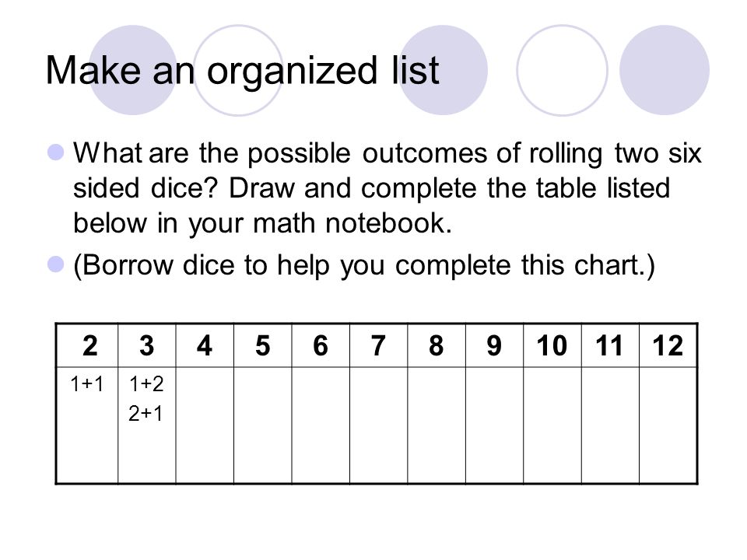Click the bullet before 'What are the possible'
Image resolution: width=747 pixels, height=560 pixels.
[56, 152]
